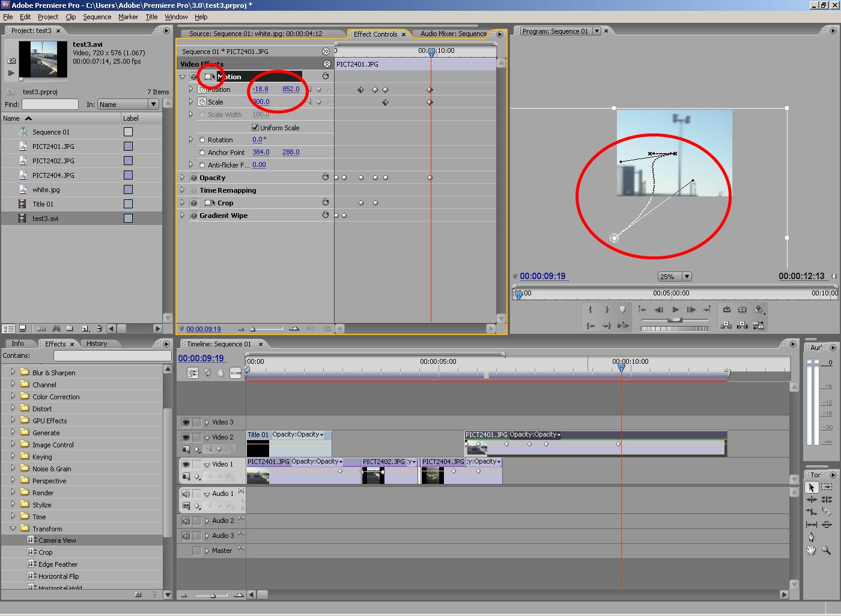Toggle Video 2 track visibility eye
The height and width of the screenshot is (616, 841).
(186, 438)
